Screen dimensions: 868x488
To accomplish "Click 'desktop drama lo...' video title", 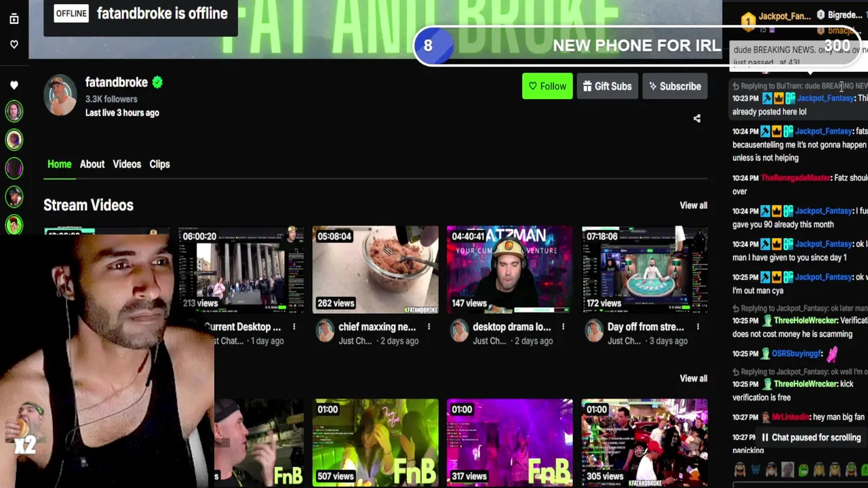I will 512,327.
